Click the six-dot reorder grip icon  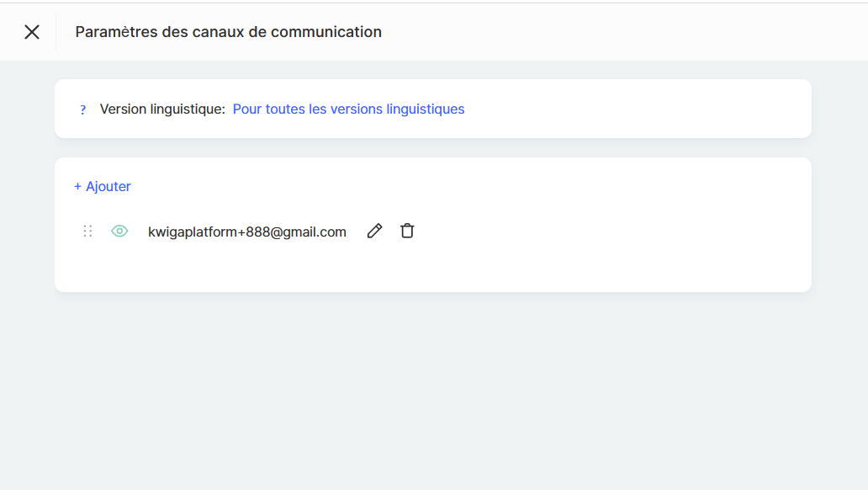87,232
